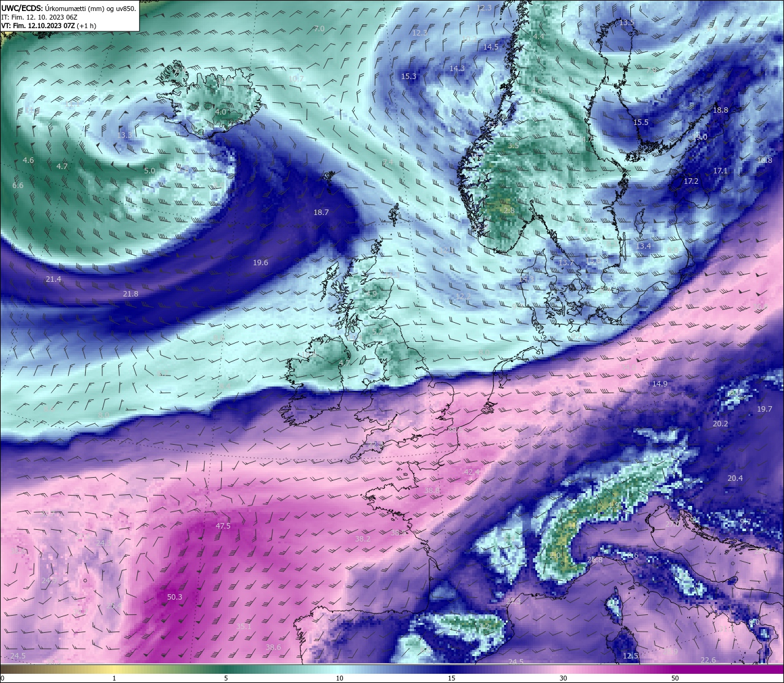Select the 47.5 value label
The width and height of the screenshot is (784, 683).
tap(223, 526)
